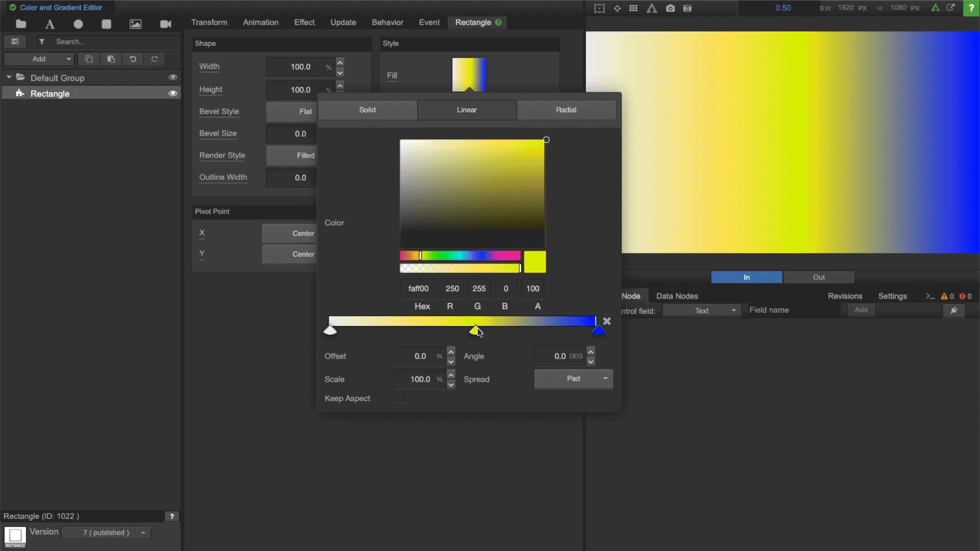Click the undo arrow icon
The image size is (980, 551).
(x=133, y=59)
